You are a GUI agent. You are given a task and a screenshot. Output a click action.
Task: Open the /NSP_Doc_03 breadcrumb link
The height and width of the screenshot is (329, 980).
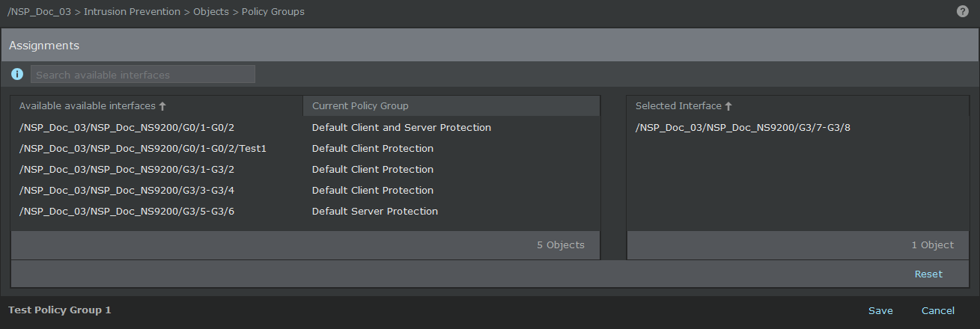click(39, 12)
